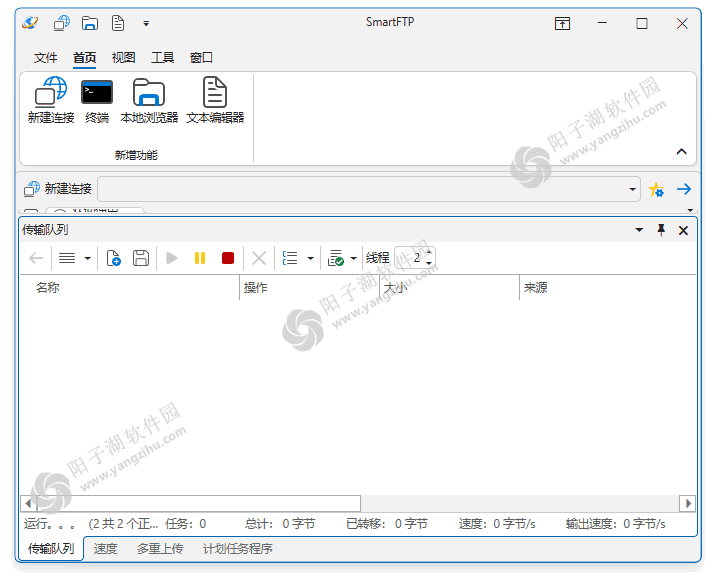Switch to the 速度 bottom tab
Image resolution: width=716 pixels, height=584 pixels.
(x=105, y=548)
